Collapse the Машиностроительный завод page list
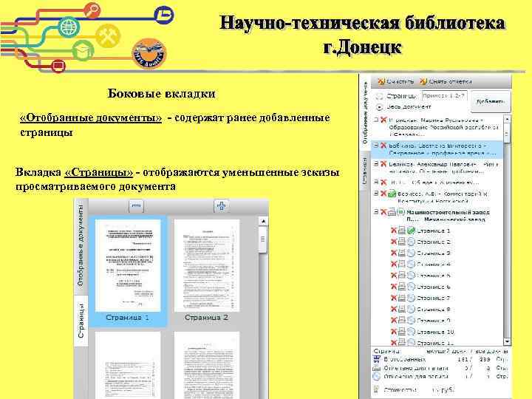Image resolution: width=532 pixels, height=399 pixels. point(376,212)
